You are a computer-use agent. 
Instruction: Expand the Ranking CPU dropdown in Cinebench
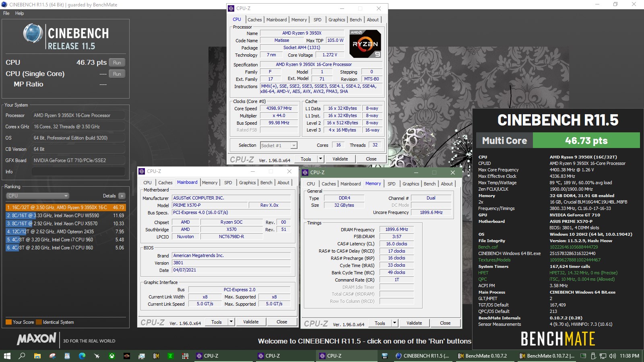pyautogui.click(x=38, y=196)
